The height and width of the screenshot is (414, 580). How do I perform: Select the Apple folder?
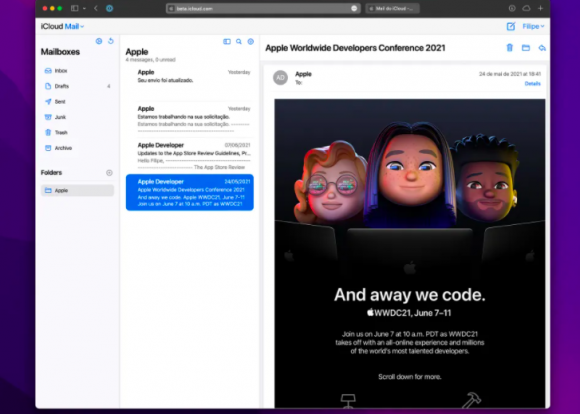[x=77, y=191]
